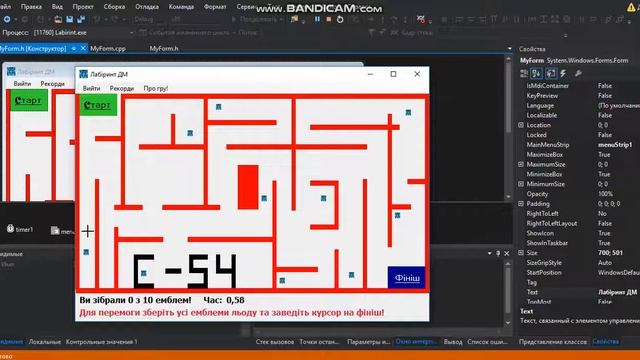Select the menuStrip component in tray
Screen dimensions: 640x360
[x=62, y=231]
